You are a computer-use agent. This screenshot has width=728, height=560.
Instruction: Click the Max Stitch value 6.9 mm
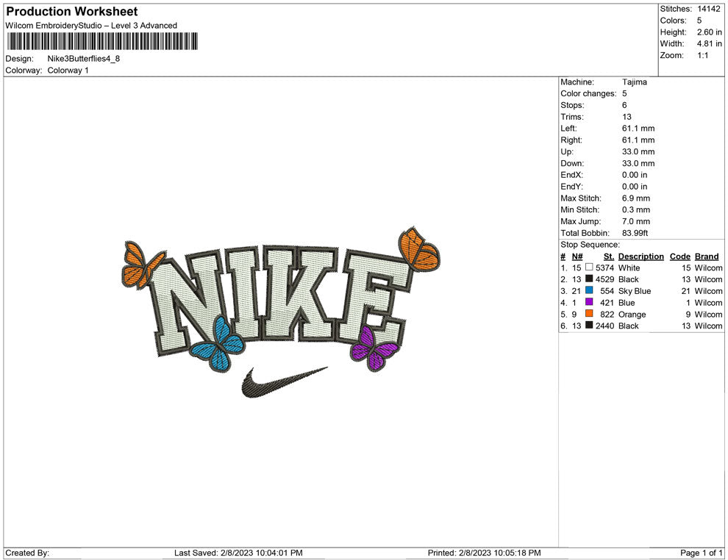coord(635,198)
